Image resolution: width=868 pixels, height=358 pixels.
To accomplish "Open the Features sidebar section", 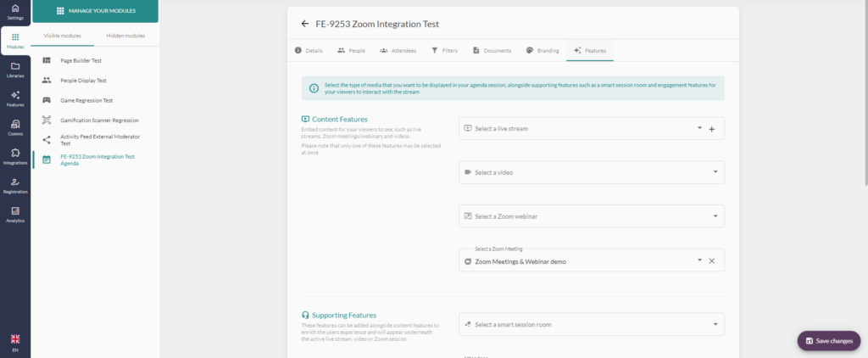I will [x=15, y=98].
